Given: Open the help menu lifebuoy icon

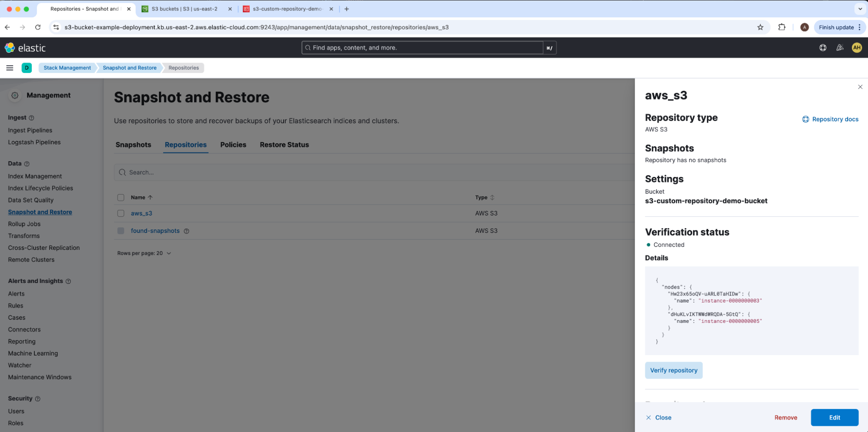Looking at the screenshot, I should [x=822, y=48].
